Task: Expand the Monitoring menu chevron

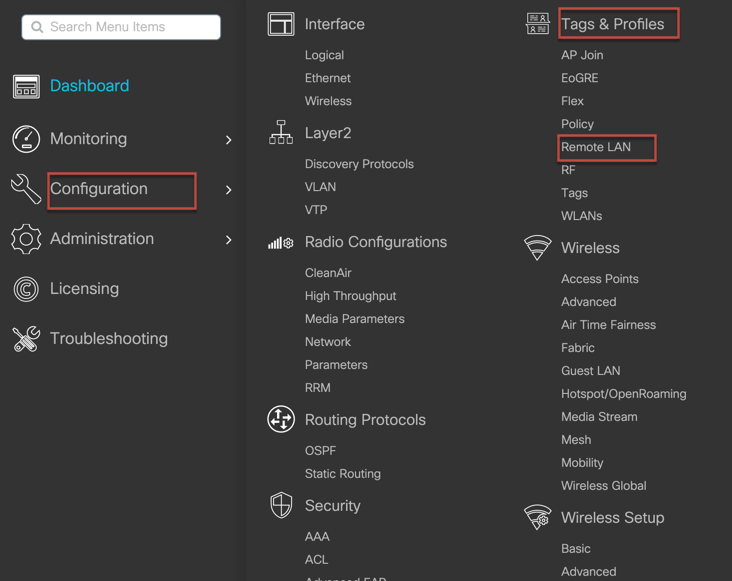Action: click(228, 140)
